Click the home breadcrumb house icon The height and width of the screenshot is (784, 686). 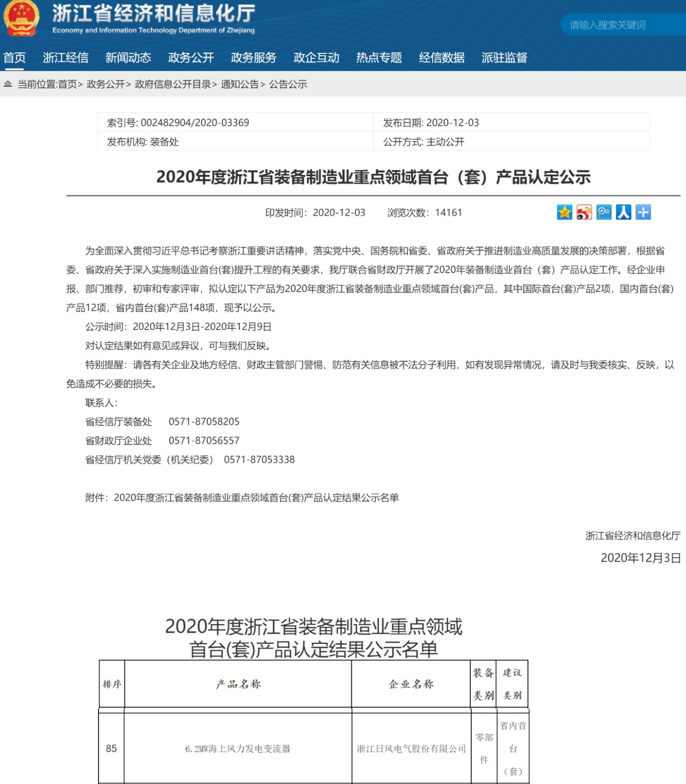8,84
